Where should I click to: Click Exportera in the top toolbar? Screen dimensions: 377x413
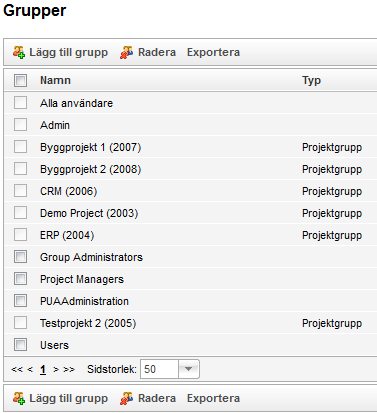[x=213, y=52]
